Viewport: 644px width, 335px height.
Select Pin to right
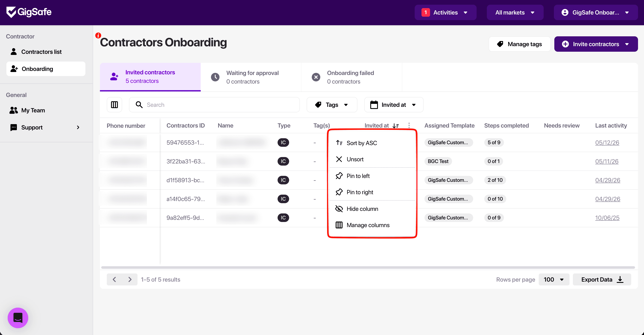click(372, 192)
